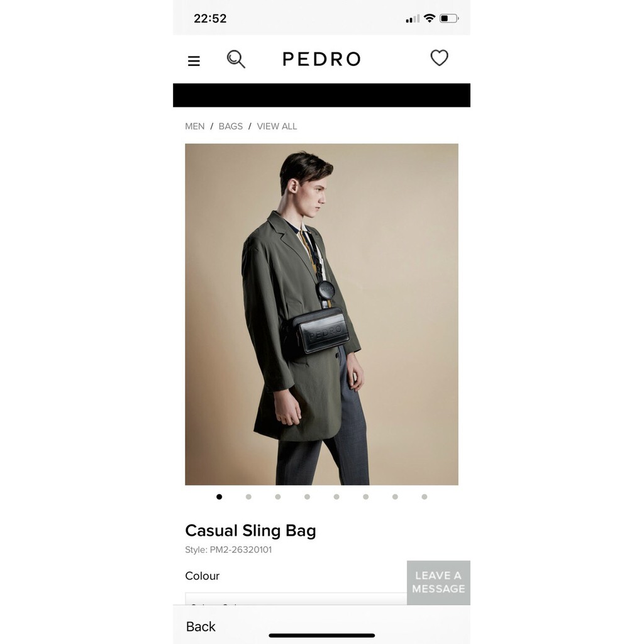Select the second carousel dot
644x644 pixels.
248,497
